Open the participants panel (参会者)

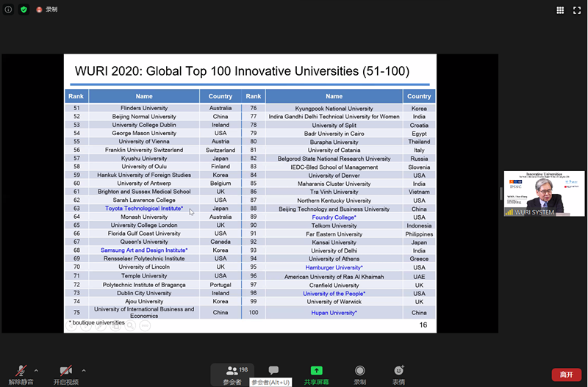point(233,375)
